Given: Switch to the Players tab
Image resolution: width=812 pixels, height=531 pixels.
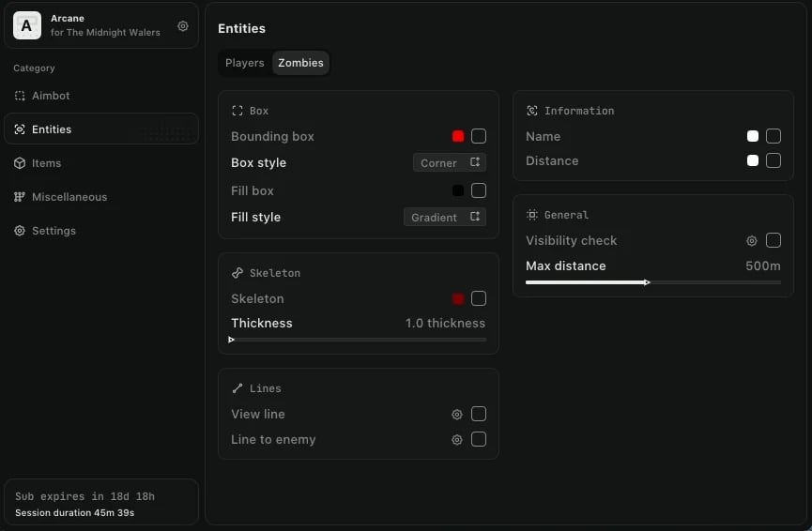Looking at the screenshot, I should point(245,63).
